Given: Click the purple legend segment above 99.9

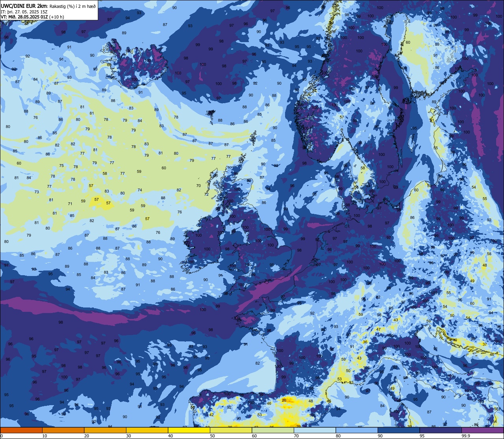Looking at the screenshot, I should pyautogui.click(x=482, y=430).
